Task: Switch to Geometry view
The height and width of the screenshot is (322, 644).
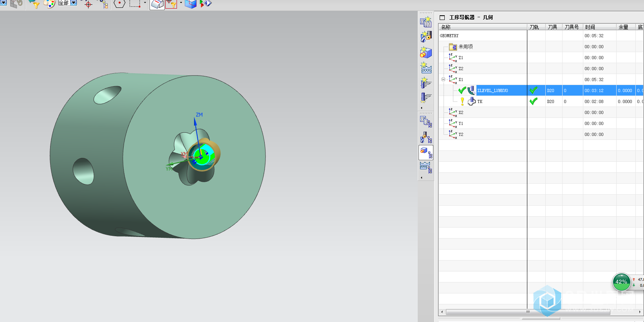Action: pos(426,152)
